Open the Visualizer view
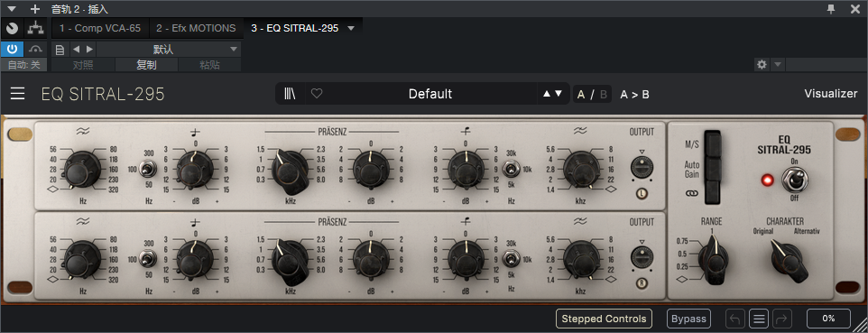Image resolution: width=868 pixels, height=333 pixels. pos(830,94)
